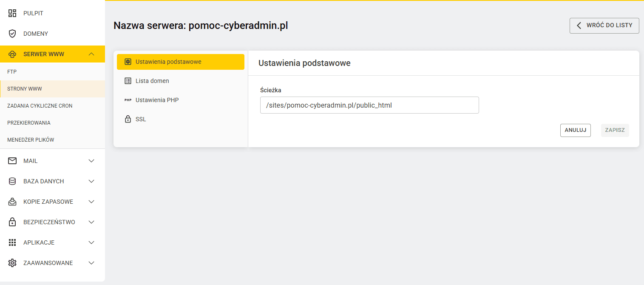Viewport: 644px width, 285px height.
Task: Click the Bezpieczeństwo padlock icon
Action: [12, 222]
